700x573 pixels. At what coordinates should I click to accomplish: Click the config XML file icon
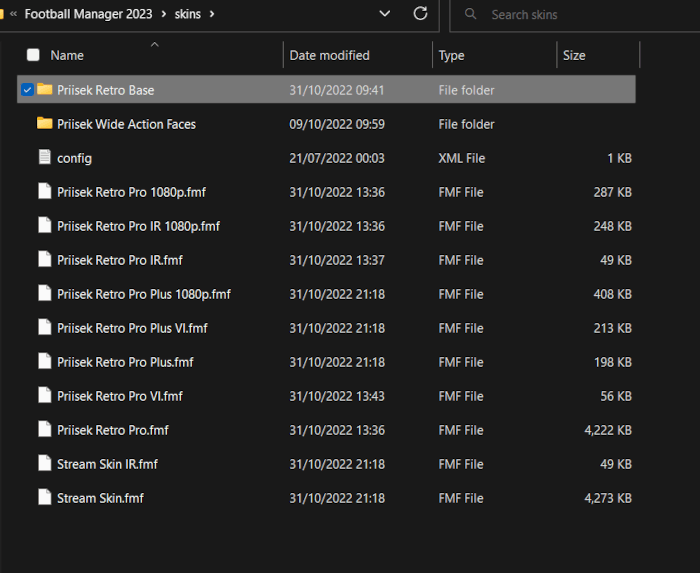tap(45, 157)
